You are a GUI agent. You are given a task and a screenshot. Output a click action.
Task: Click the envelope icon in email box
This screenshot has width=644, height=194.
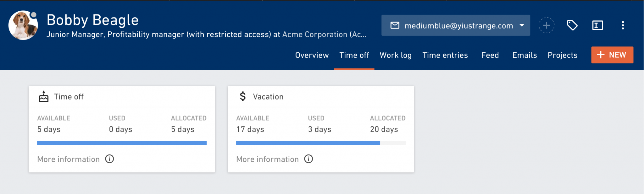pyautogui.click(x=395, y=25)
